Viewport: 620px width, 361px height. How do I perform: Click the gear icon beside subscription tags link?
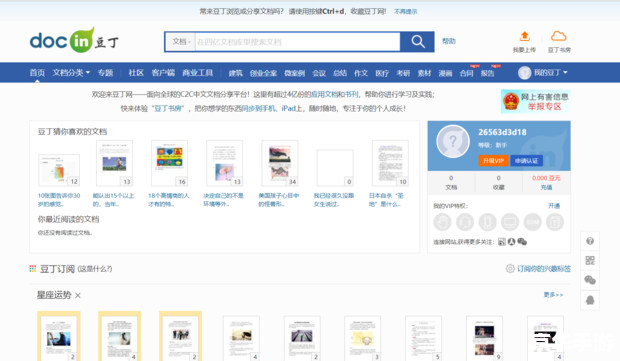click(x=510, y=268)
